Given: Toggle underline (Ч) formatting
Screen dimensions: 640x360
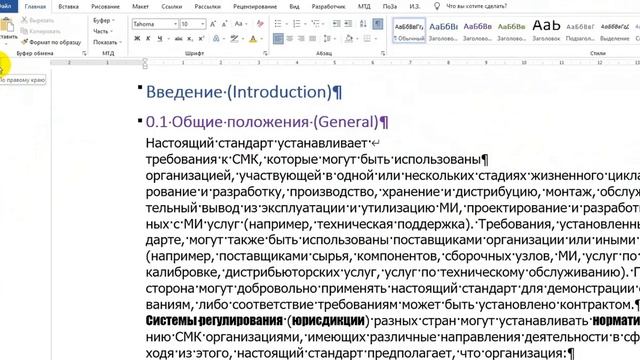Looking at the screenshot, I should [160, 39].
